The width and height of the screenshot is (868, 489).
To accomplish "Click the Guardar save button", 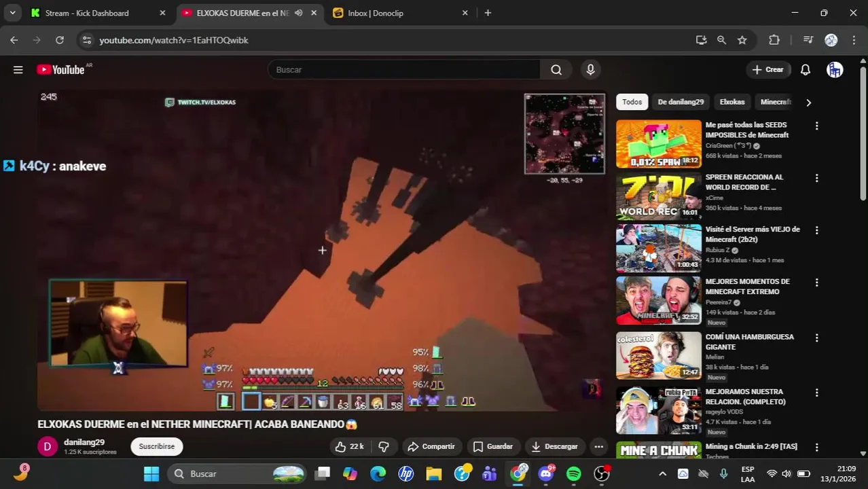I will pyautogui.click(x=493, y=446).
